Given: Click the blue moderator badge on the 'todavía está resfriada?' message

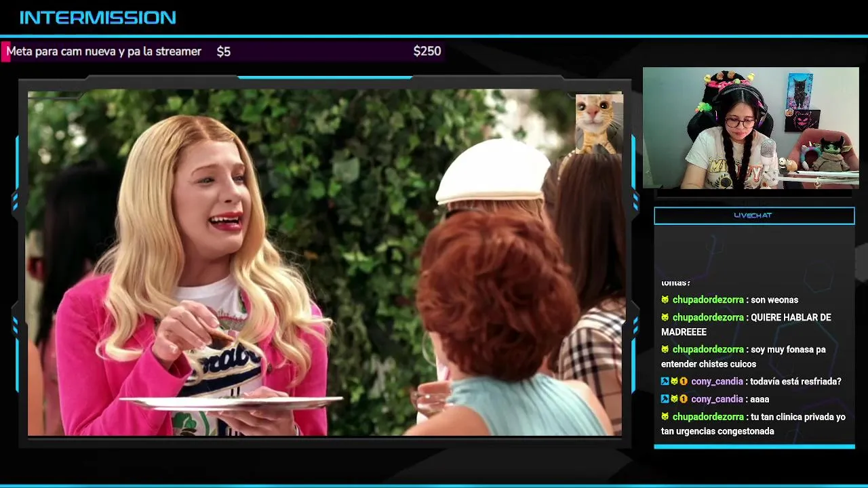Looking at the screenshot, I should [665, 382].
